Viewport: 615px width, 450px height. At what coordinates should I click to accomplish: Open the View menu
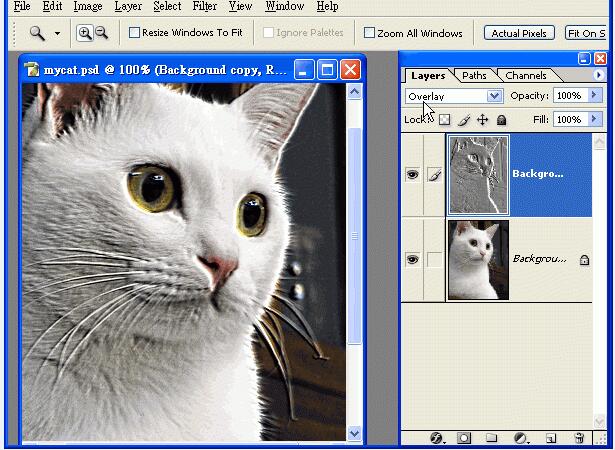pos(240,6)
